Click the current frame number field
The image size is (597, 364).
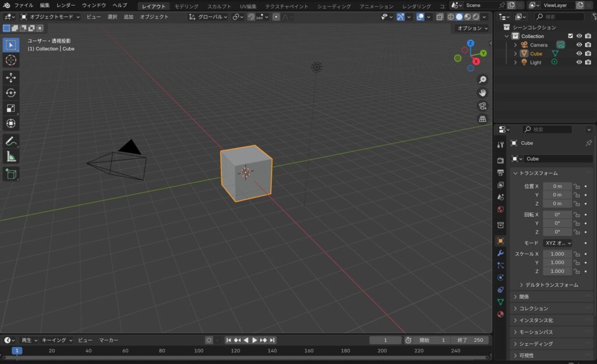[x=385, y=340]
